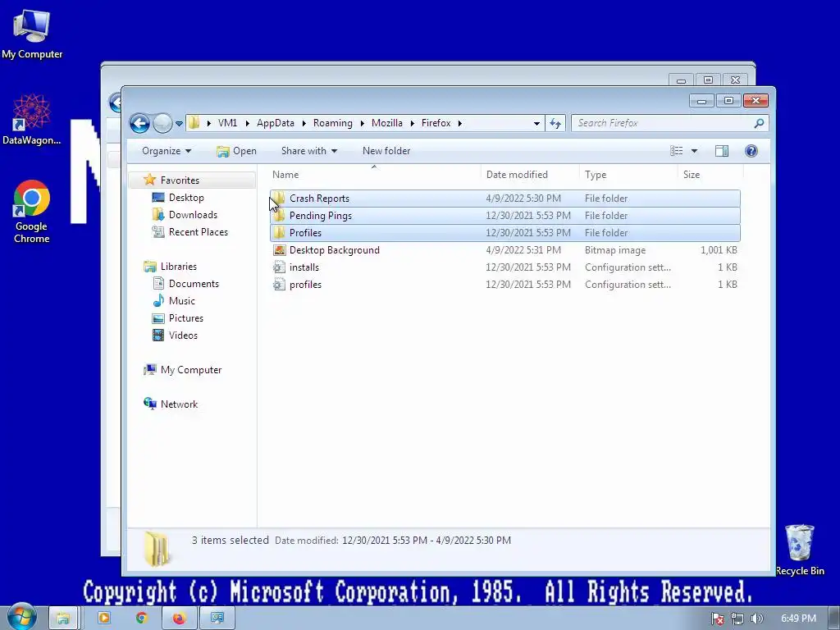Open the Documents library
The width and height of the screenshot is (840, 630).
[x=194, y=283]
